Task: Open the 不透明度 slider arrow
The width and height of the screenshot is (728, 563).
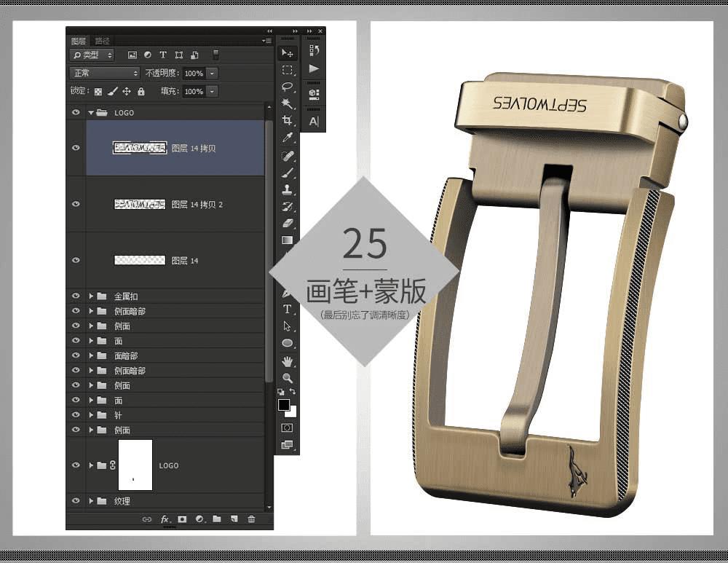Action: click(212, 74)
